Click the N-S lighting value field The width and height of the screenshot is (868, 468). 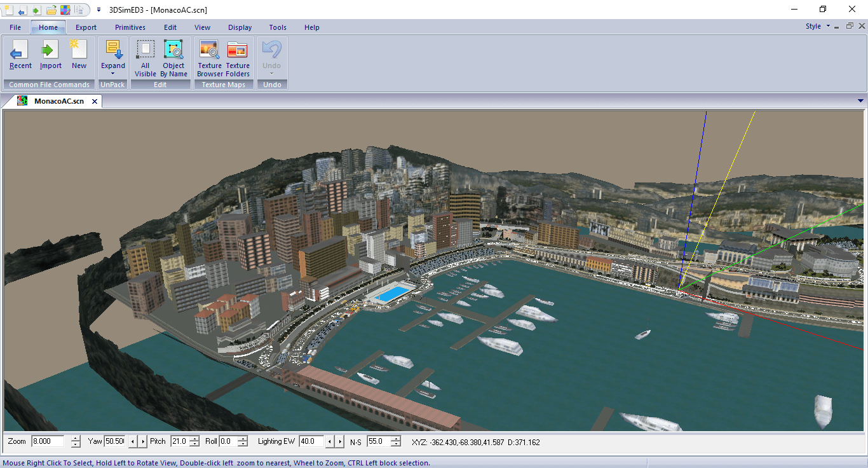point(379,441)
